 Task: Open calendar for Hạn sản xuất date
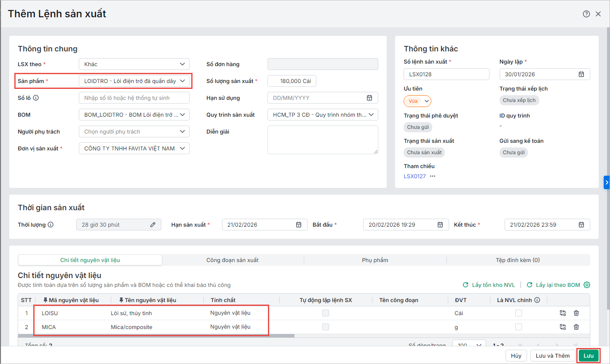(x=298, y=225)
